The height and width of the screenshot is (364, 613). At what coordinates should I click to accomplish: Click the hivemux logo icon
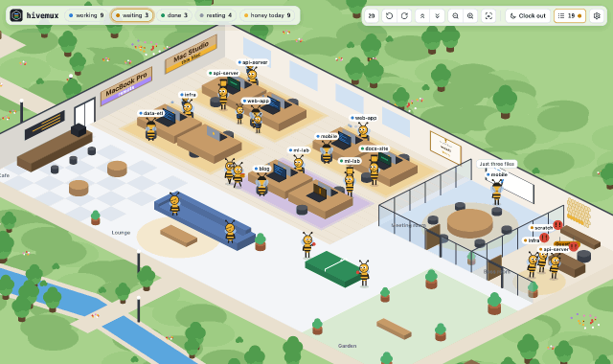[x=16, y=15]
